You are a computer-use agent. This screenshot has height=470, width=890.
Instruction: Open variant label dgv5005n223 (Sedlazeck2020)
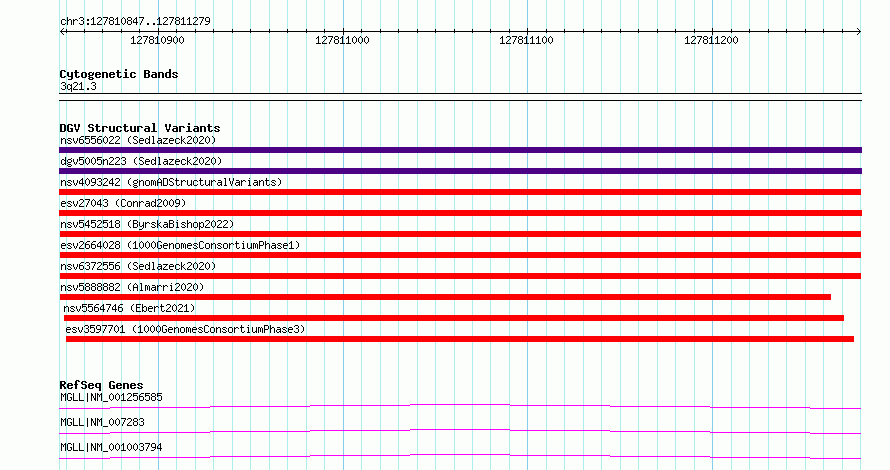coord(141,161)
